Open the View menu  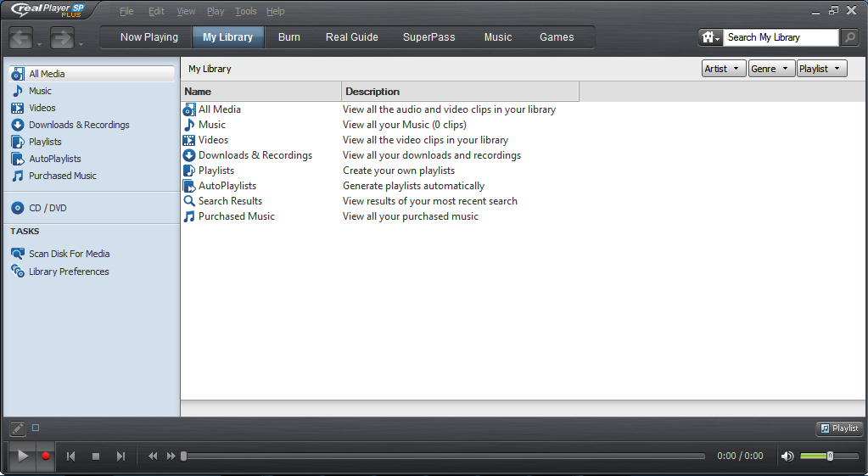coord(186,11)
